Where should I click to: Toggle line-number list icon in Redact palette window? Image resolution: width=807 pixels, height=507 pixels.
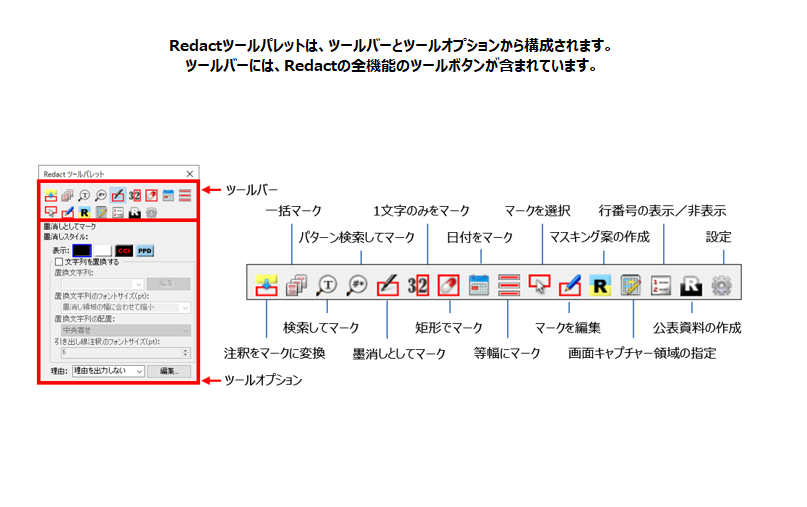[x=118, y=212]
